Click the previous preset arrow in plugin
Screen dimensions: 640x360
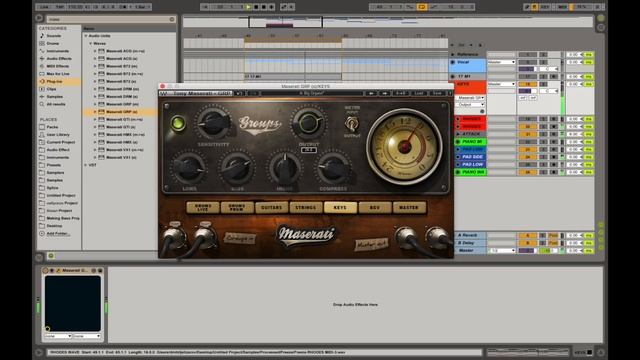point(371,93)
